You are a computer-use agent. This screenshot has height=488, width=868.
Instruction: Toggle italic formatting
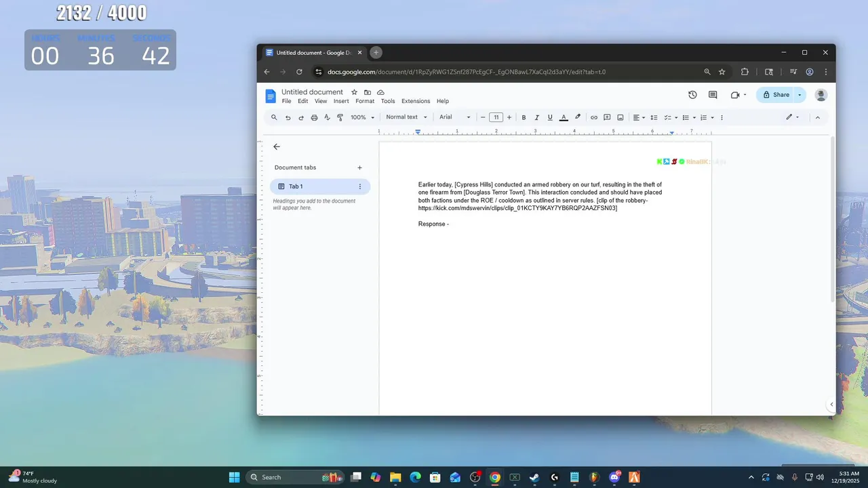536,117
